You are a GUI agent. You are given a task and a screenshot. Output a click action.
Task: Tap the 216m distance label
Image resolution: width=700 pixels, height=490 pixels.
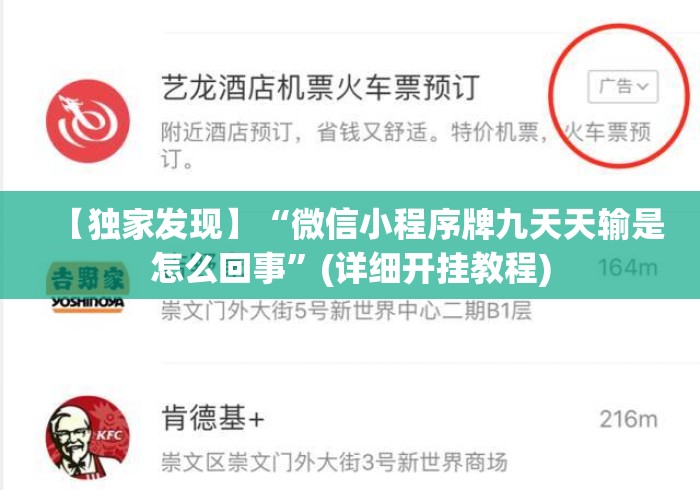629,419
